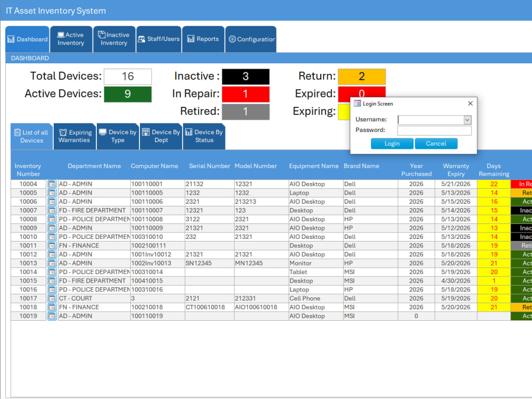
Task: Open record icon for inventory 10008
Action: pyautogui.click(x=52, y=219)
